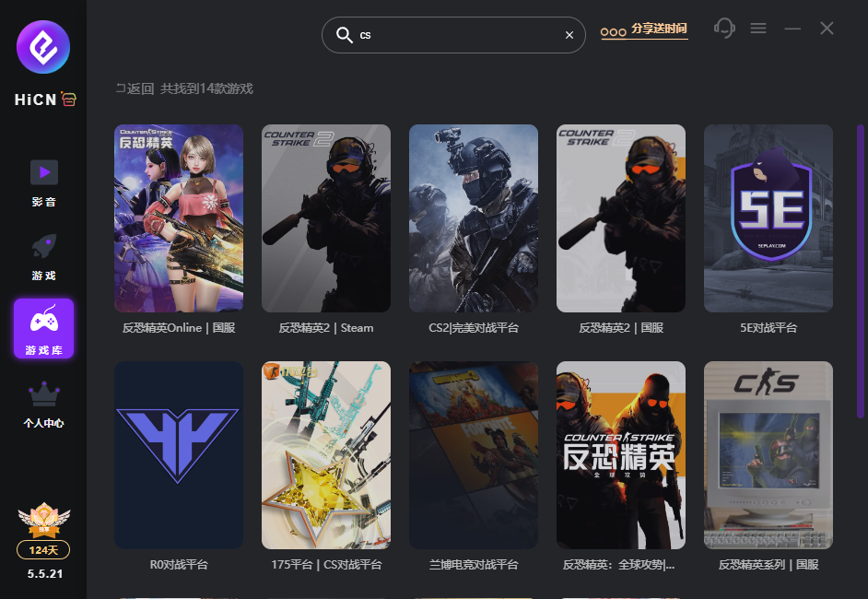This screenshot has height=599, width=868.
Task: Select the 游戏库 gamepad tab
Action: pos(43,328)
